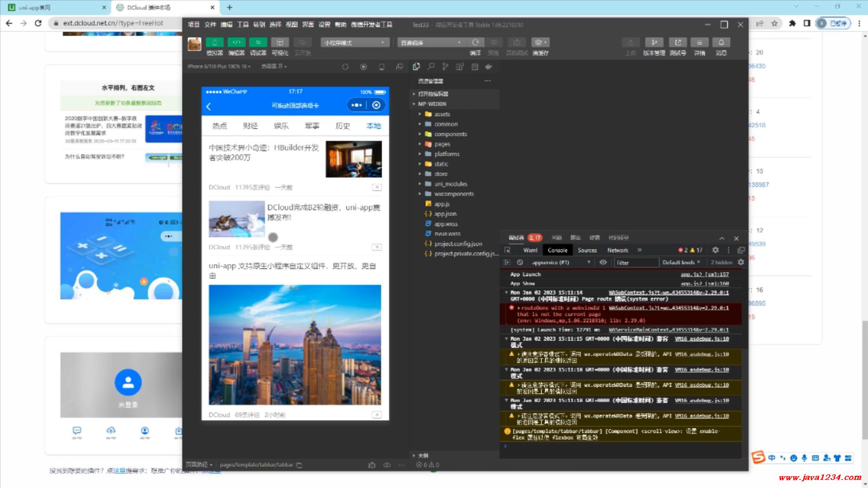Open debugger vertical dots menu
Viewport: 868px width, 488px height.
728,250
